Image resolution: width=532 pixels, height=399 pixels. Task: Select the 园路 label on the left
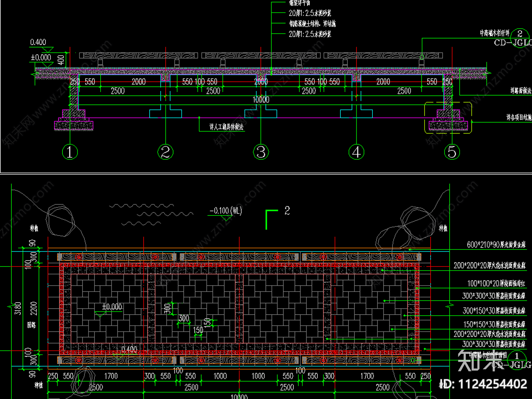(32, 325)
